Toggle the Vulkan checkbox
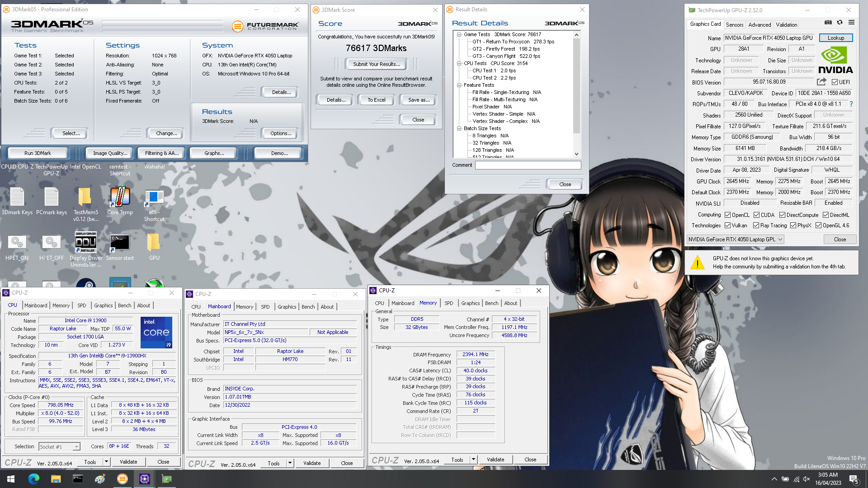 (x=727, y=225)
